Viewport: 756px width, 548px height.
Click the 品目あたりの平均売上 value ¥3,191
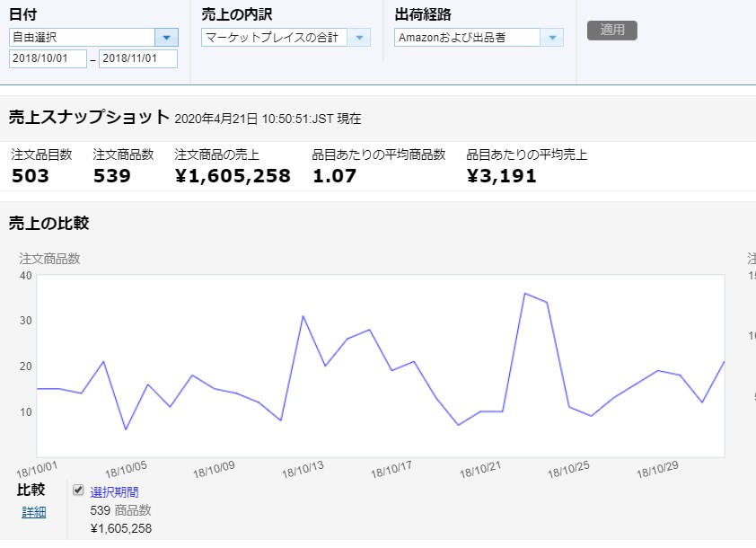(502, 176)
